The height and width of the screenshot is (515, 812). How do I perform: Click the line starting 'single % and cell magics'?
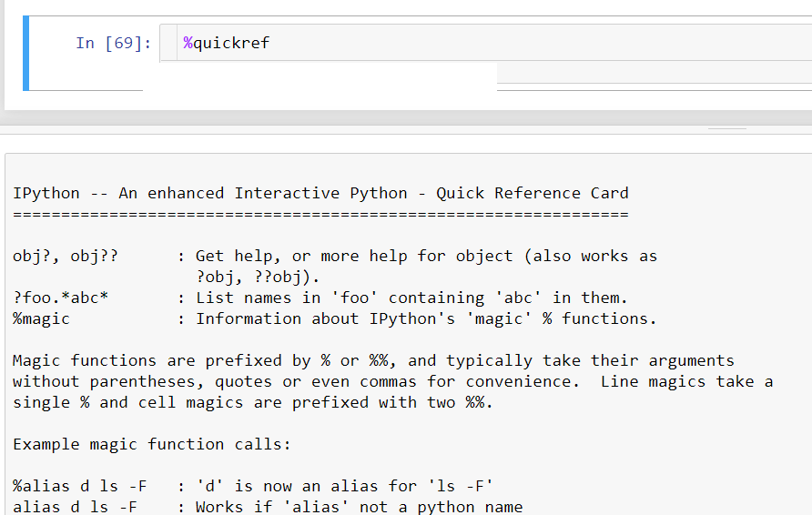click(x=253, y=402)
